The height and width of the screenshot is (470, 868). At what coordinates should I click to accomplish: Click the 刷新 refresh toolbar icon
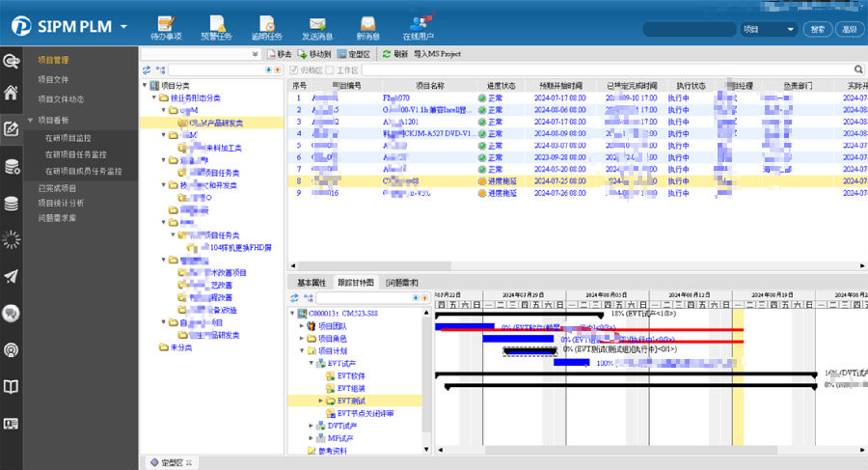tap(387, 55)
